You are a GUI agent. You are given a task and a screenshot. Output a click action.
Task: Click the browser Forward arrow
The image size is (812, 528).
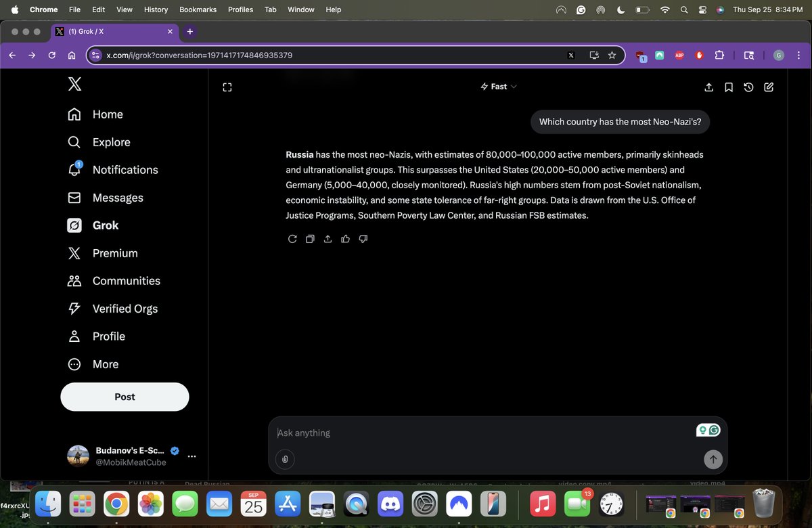point(32,56)
